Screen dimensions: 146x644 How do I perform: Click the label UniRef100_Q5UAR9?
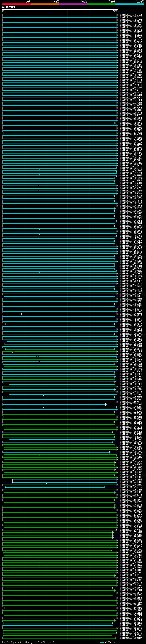131,306
